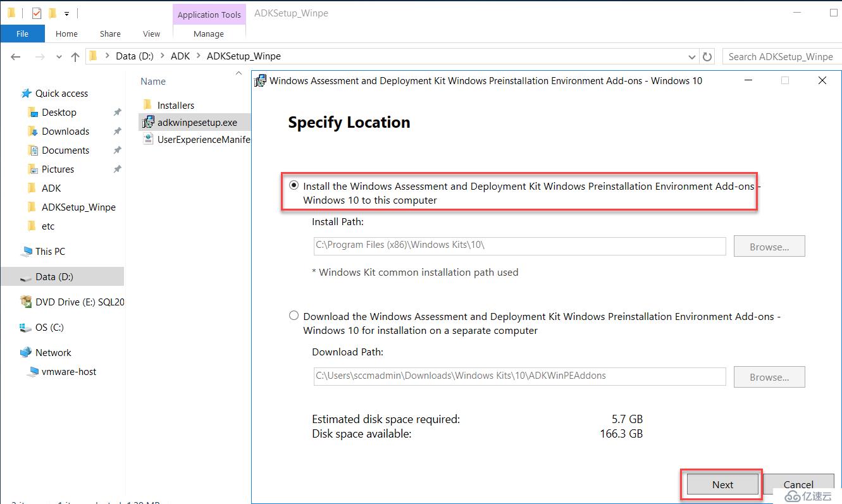Open the ADK folder in navigation pane
The width and height of the screenshot is (842, 504).
tap(51, 188)
